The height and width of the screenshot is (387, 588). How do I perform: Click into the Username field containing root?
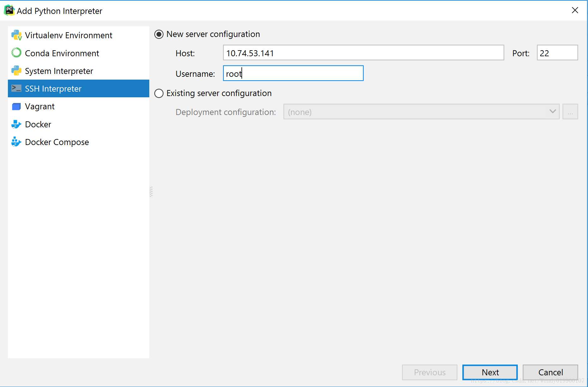(293, 73)
